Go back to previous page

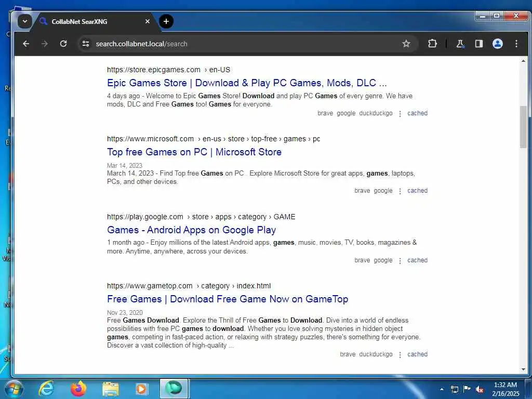(x=26, y=44)
